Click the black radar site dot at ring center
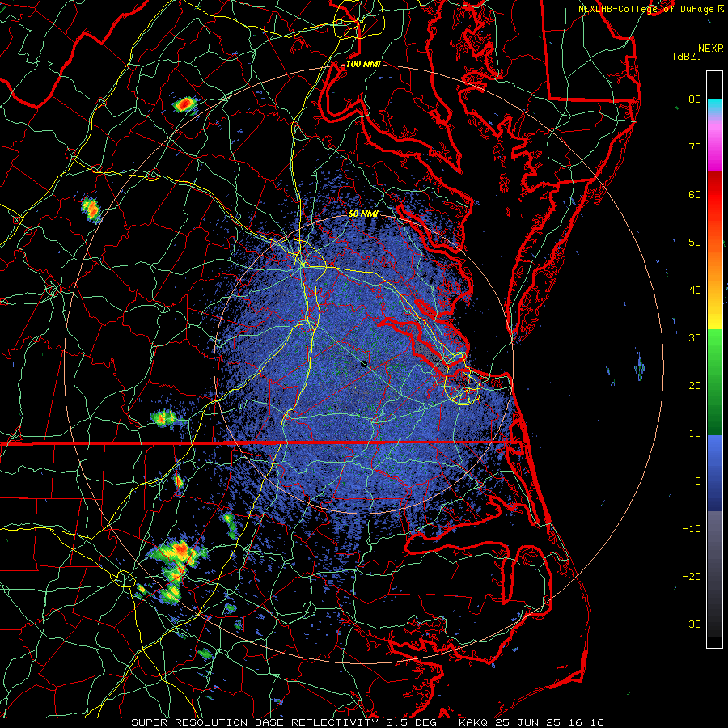728x728 pixels. pos(364,363)
